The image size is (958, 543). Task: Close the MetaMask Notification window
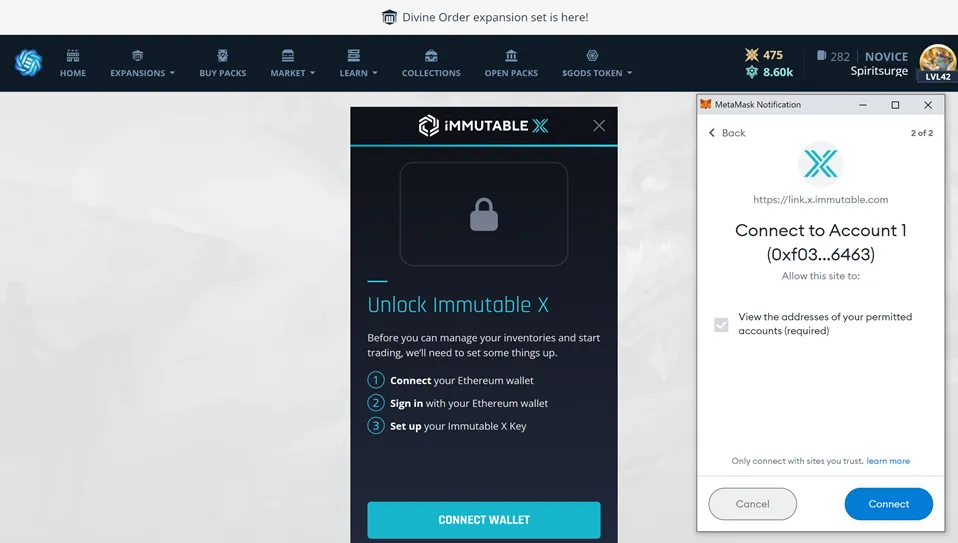(x=928, y=105)
